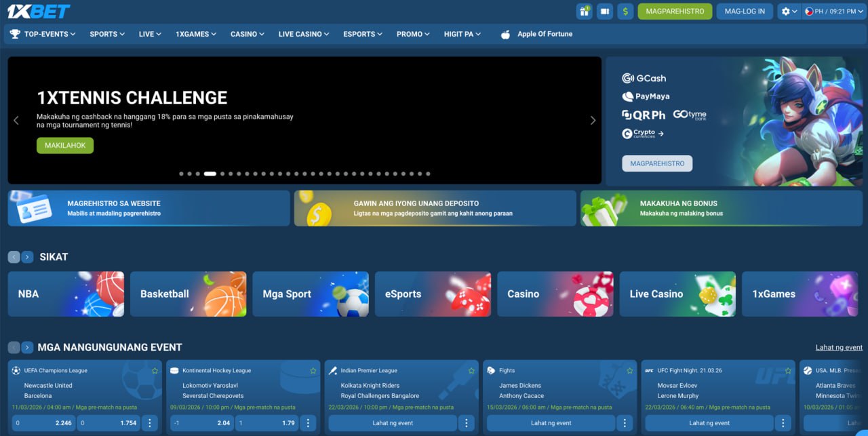868x436 pixels.
Task: Select 1.79 odds in Hockey League card
Action: point(267,423)
